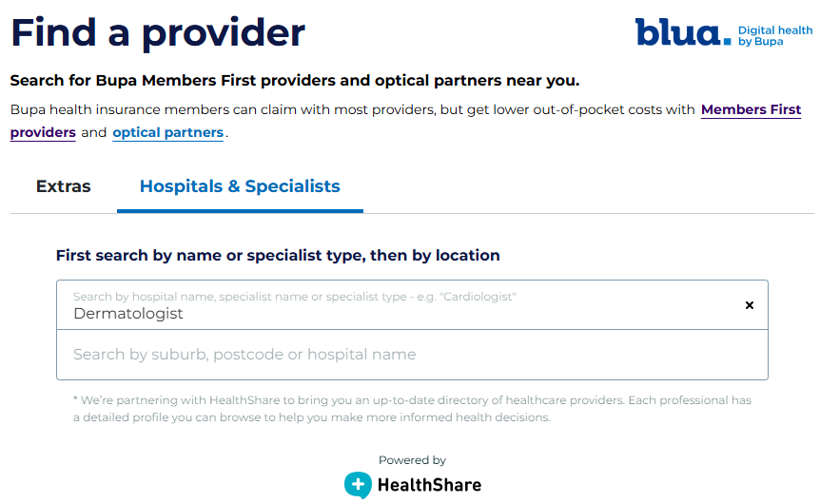
Task: Switch to the Extras tab
Action: (x=64, y=186)
